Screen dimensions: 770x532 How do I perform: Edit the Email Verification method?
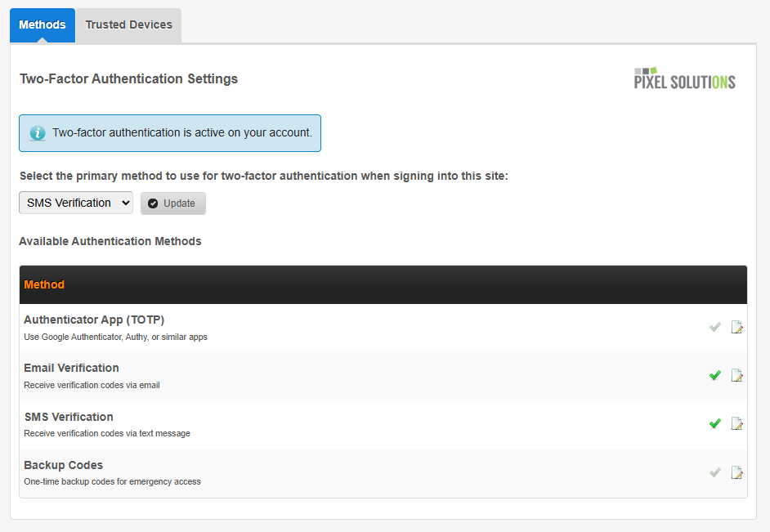737,375
